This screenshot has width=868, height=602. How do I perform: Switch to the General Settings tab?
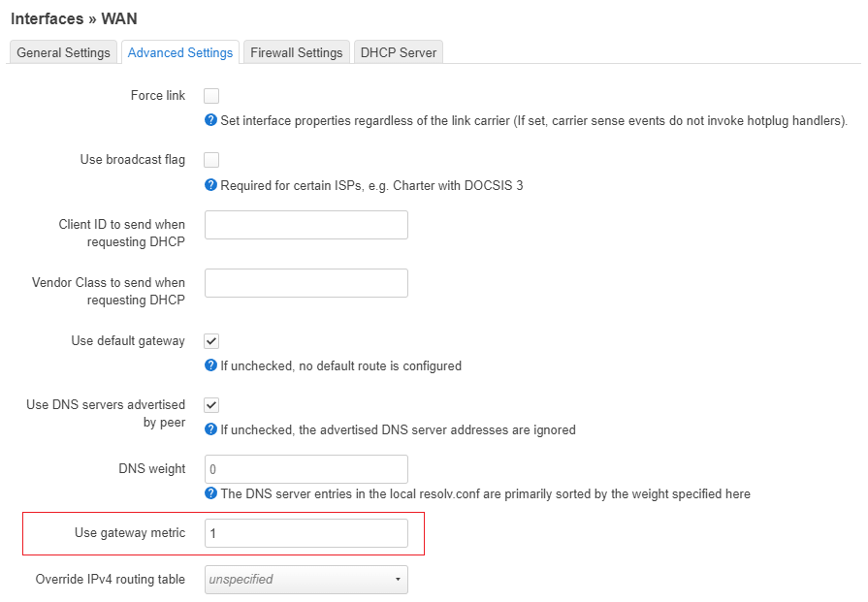coord(64,52)
